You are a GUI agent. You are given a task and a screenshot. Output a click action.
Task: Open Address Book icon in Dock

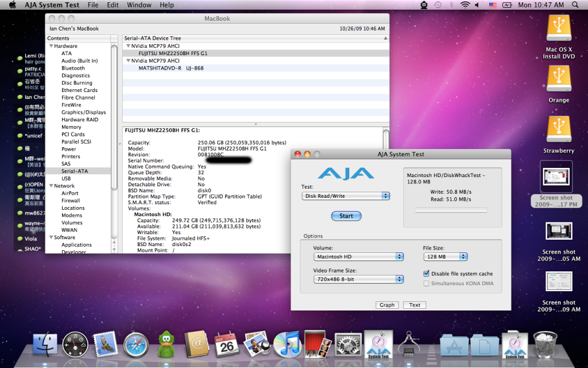pyautogui.click(x=196, y=344)
